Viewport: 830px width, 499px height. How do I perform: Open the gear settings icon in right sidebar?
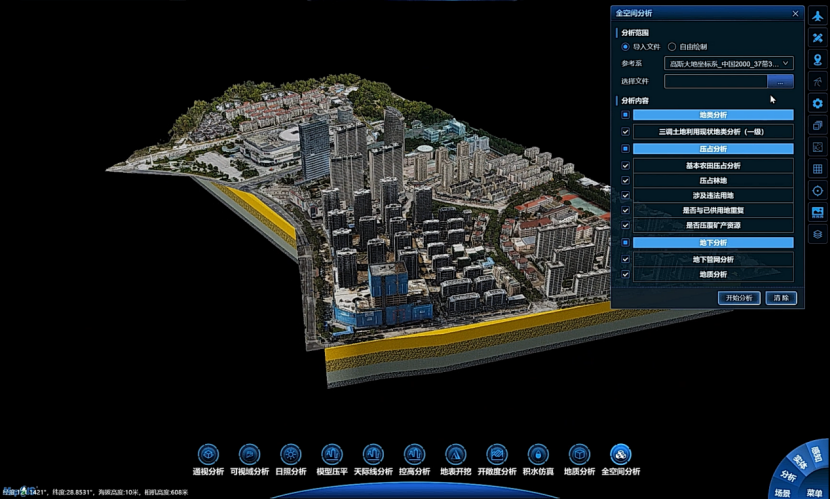[x=818, y=103]
